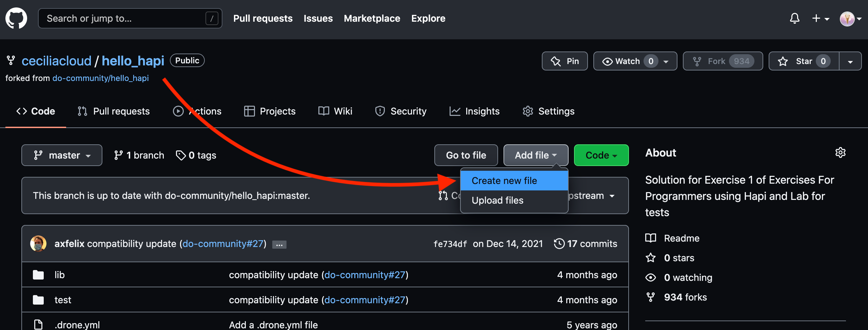Image resolution: width=868 pixels, height=330 pixels.
Task: Open notifications bell icon
Action: pos(794,18)
